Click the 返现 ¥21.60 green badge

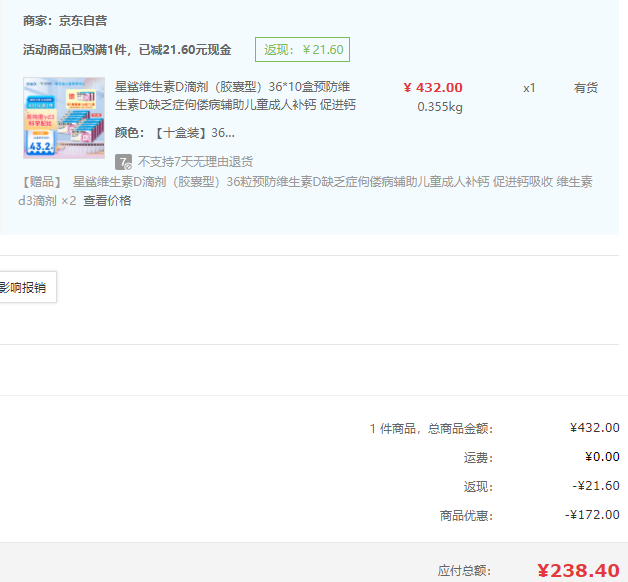tap(302, 50)
